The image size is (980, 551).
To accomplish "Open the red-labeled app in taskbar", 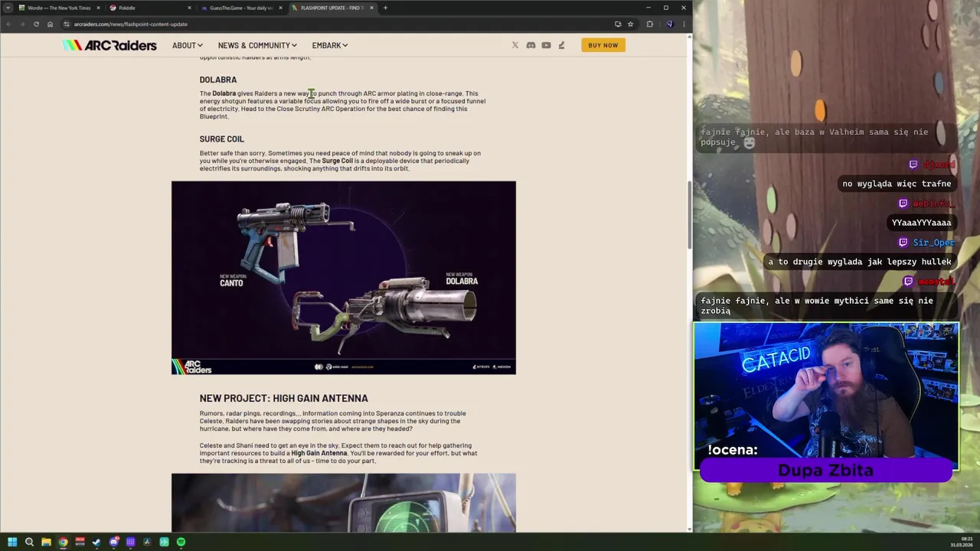I will tap(80, 542).
